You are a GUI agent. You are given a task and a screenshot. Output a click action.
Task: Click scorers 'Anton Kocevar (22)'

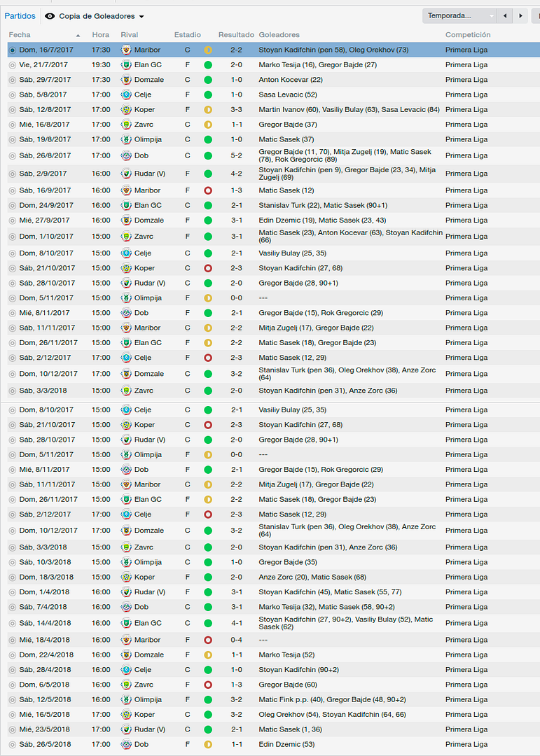(x=291, y=80)
